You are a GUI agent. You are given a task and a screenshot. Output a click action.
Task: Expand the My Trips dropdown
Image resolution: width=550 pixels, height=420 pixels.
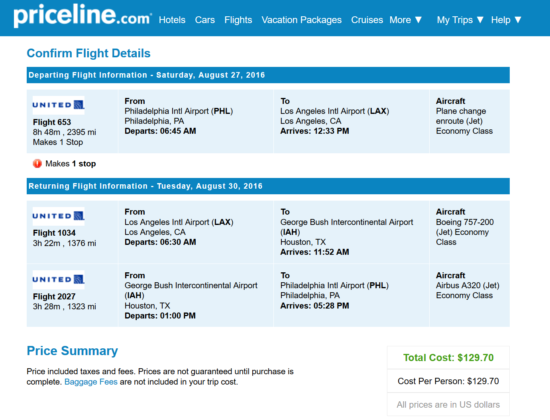[x=460, y=20]
